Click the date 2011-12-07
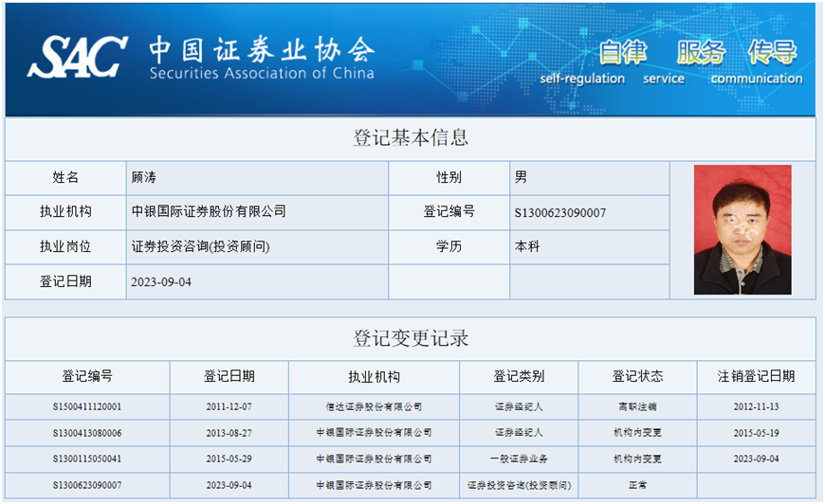Image resolution: width=825 pixels, height=504 pixels. tap(229, 406)
